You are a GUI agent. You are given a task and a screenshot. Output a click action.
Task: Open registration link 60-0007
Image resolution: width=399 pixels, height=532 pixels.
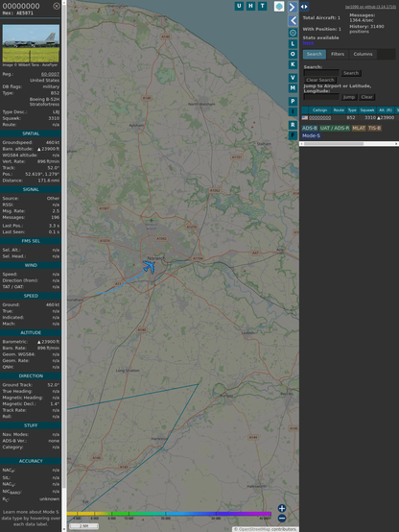tap(50, 74)
